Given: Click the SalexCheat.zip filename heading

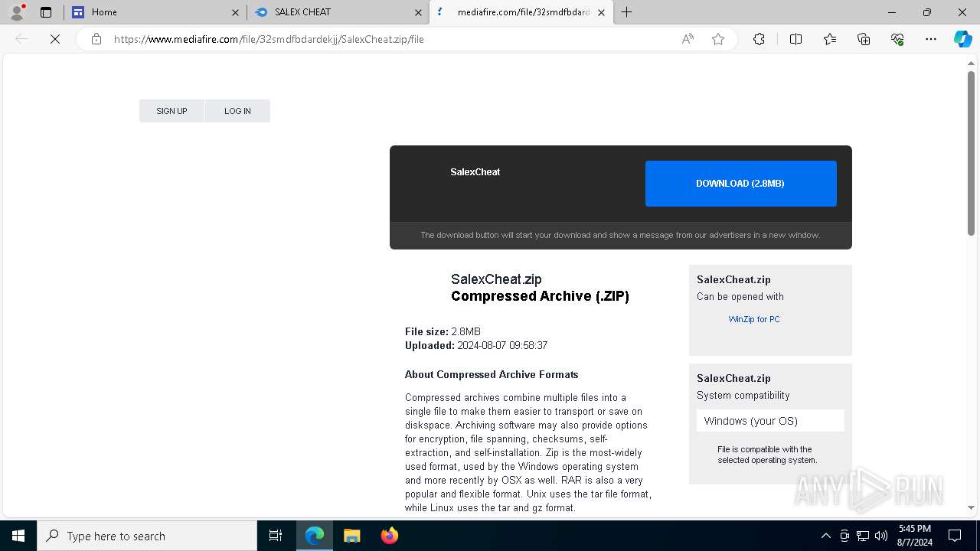Looking at the screenshot, I should [496, 279].
